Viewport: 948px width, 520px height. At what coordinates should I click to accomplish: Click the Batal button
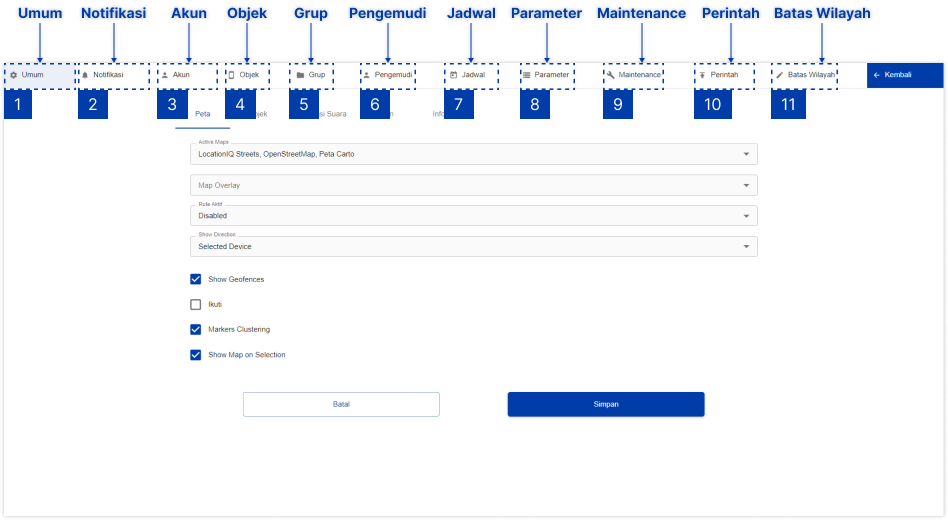[341, 404]
